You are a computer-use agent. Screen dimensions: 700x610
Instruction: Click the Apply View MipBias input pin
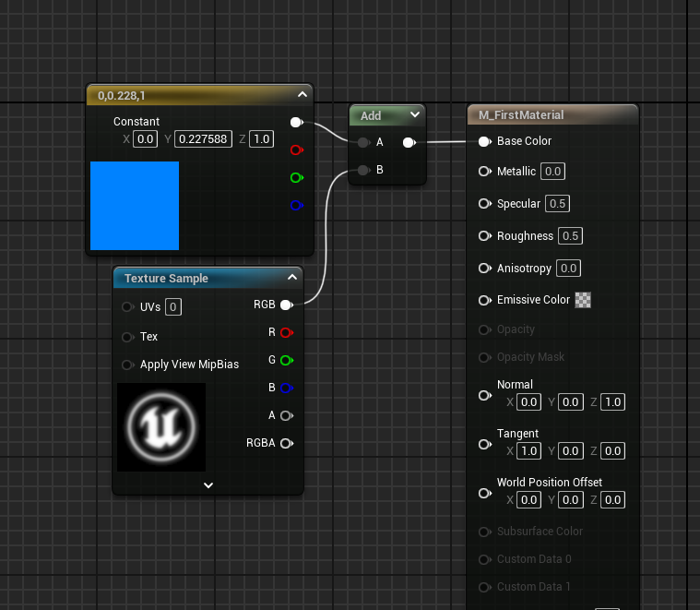click(x=128, y=365)
